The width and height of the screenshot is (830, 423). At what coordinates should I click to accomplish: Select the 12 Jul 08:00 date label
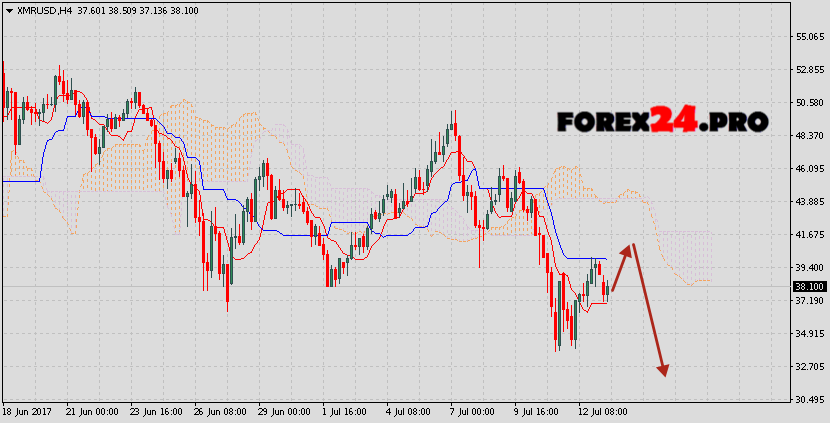pyautogui.click(x=603, y=411)
